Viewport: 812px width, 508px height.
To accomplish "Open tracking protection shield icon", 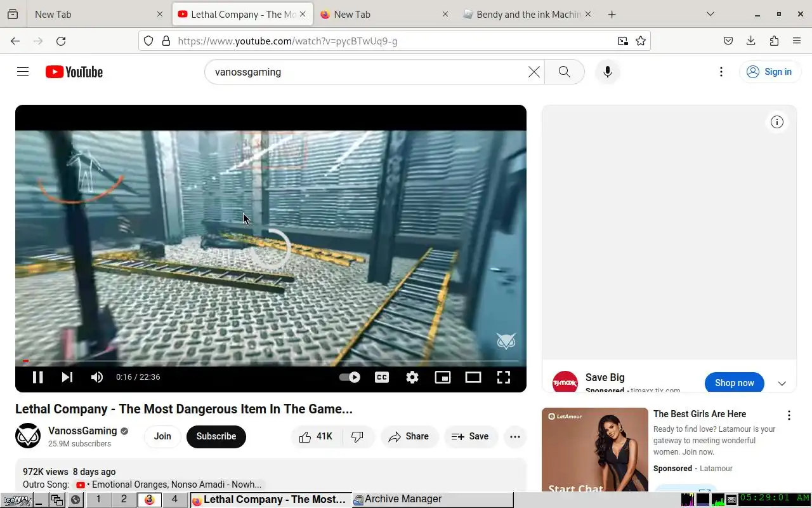I will coord(148,41).
